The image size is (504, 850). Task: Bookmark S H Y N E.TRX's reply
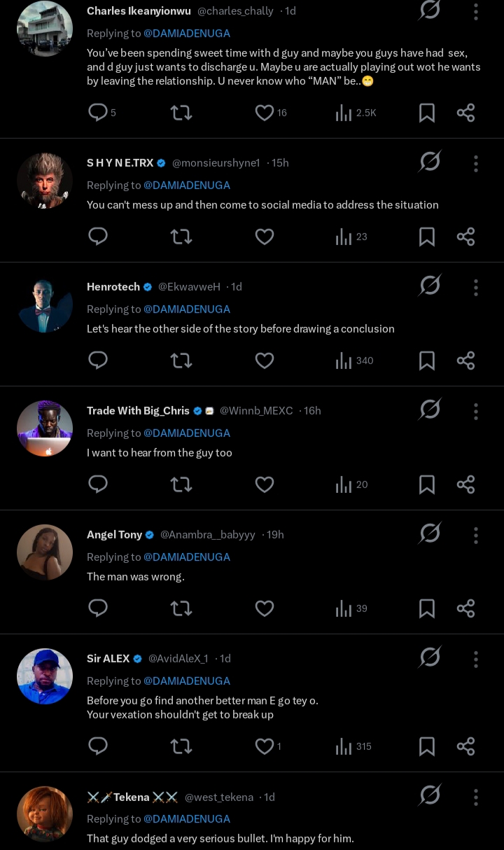tap(426, 237)
